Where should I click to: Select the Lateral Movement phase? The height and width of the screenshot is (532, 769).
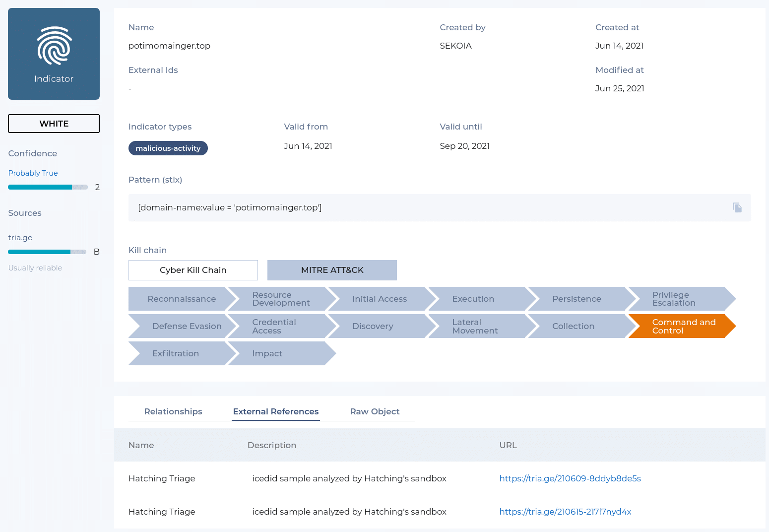point(482,326)
